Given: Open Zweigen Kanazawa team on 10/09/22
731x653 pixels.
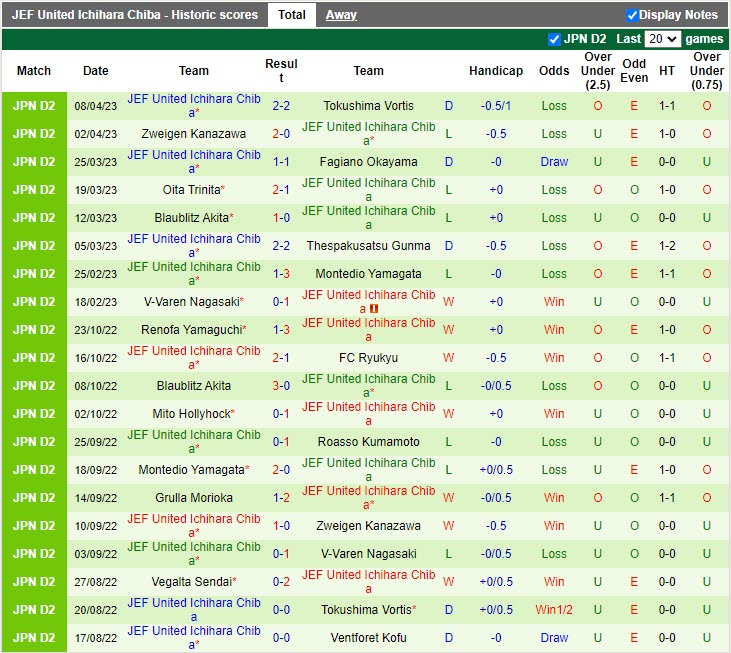Looking at the screenshot, I should [368, 525].
